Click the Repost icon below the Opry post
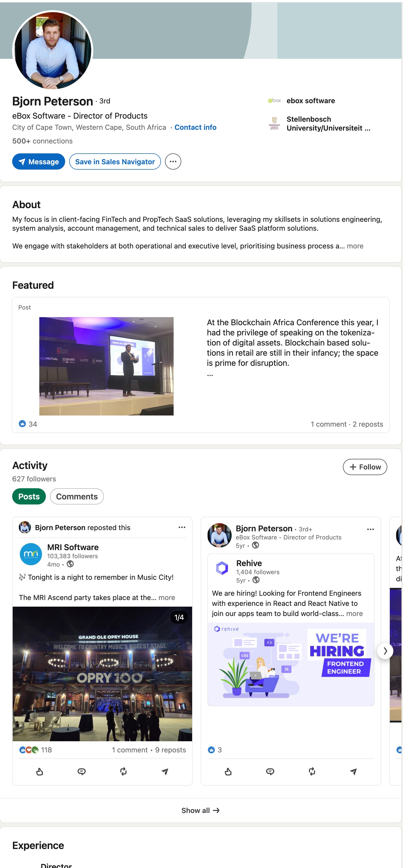 pos(123,772)
